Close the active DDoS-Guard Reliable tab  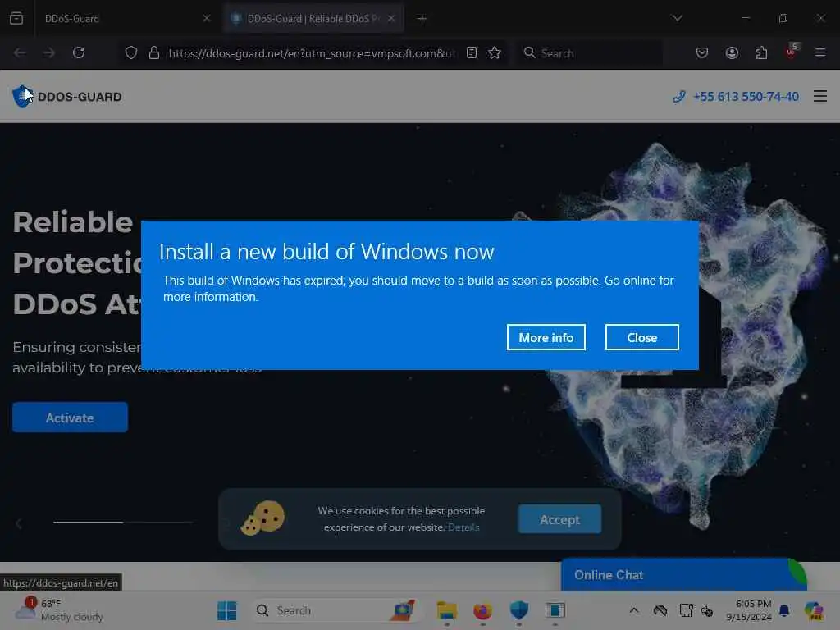click(x=391, y=18)
